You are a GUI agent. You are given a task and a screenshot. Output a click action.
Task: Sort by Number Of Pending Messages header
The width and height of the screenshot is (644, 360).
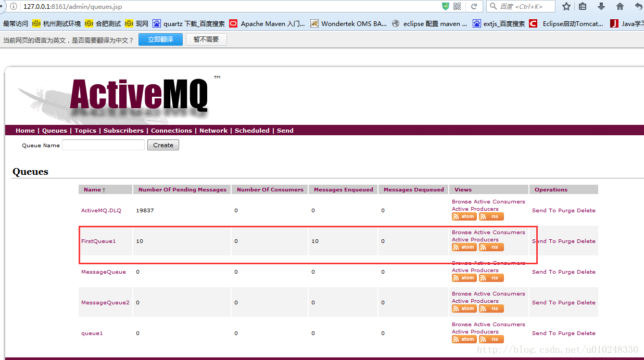182,189
